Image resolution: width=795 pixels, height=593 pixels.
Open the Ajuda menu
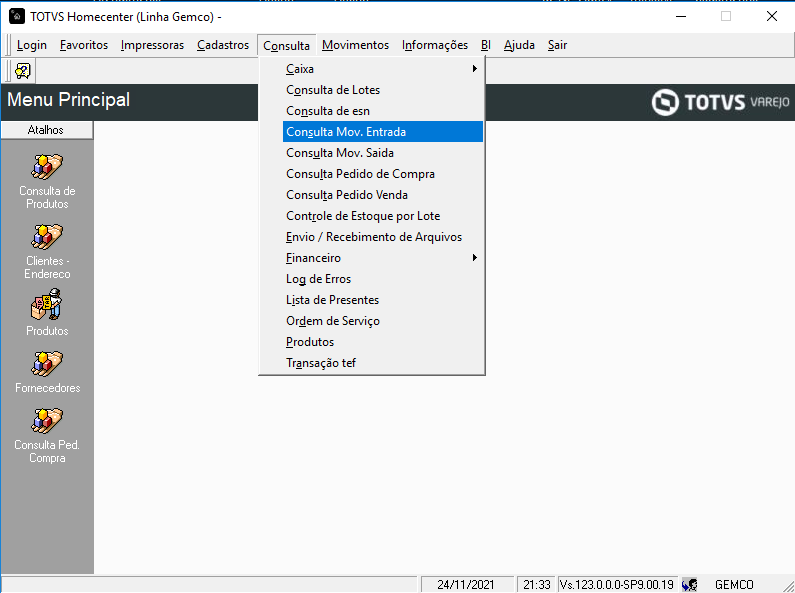(x=519, y=45)
